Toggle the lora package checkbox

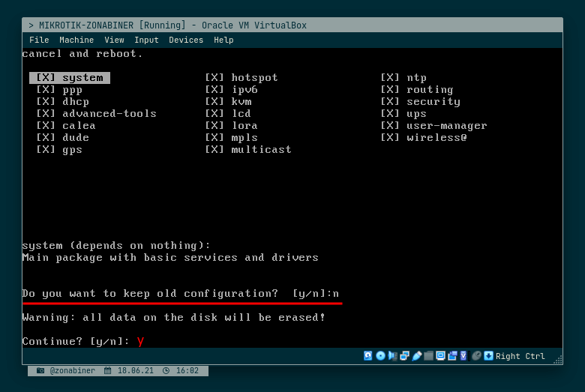[214, 125]
